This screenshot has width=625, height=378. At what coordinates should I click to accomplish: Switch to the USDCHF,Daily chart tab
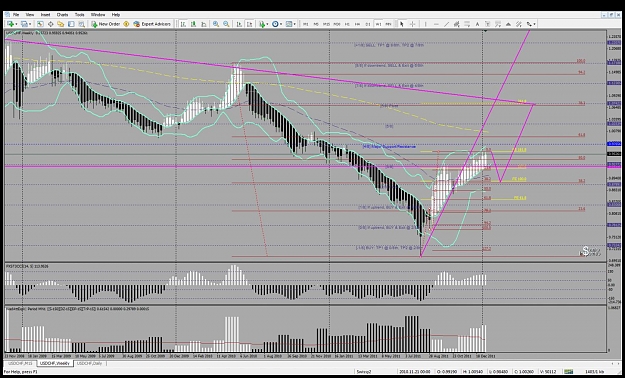point(90,363)
